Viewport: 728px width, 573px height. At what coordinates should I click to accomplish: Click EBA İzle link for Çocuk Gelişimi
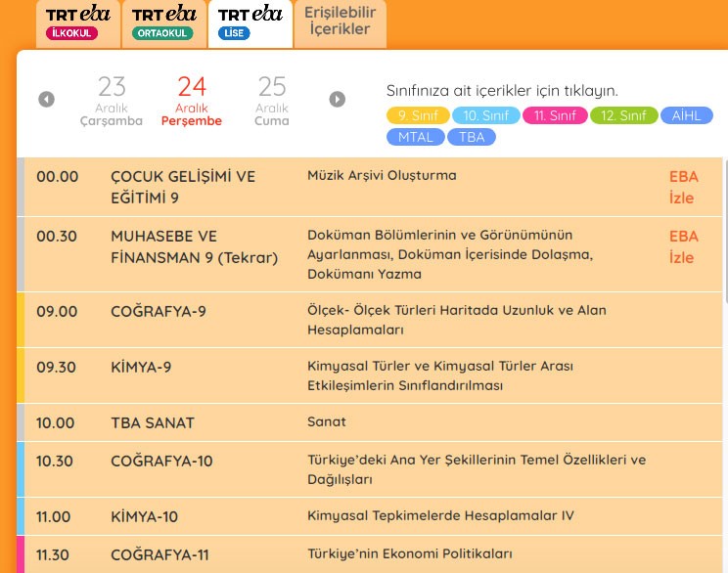tap(682, 187)
